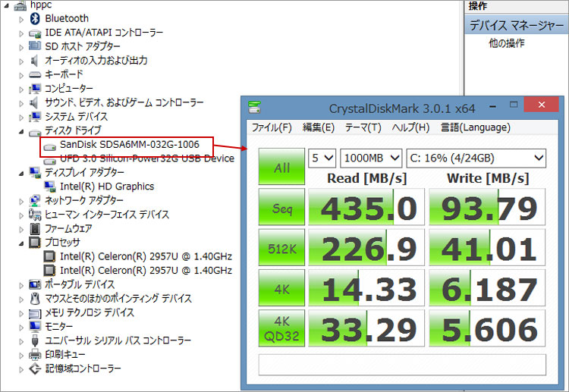Collapse the display adapter (ディスプレイ アダプター) node
569x392 pixels.
coord(21,172)
